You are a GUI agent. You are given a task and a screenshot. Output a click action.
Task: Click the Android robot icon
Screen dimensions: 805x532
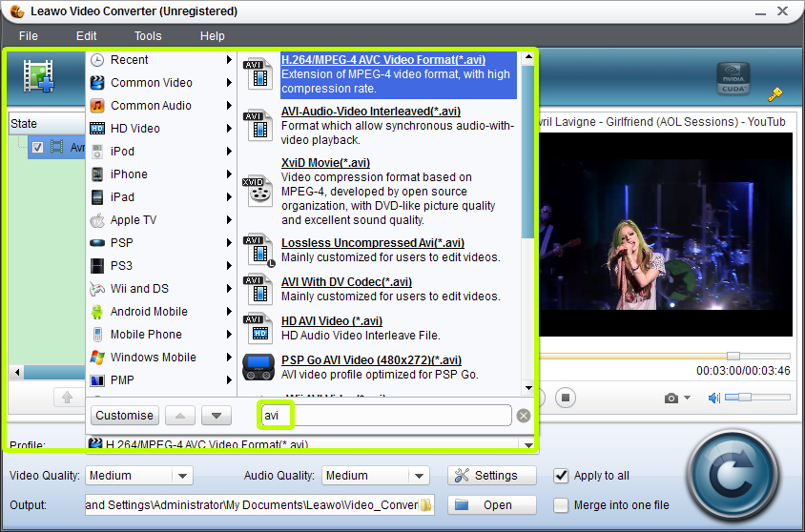[97, 312]
